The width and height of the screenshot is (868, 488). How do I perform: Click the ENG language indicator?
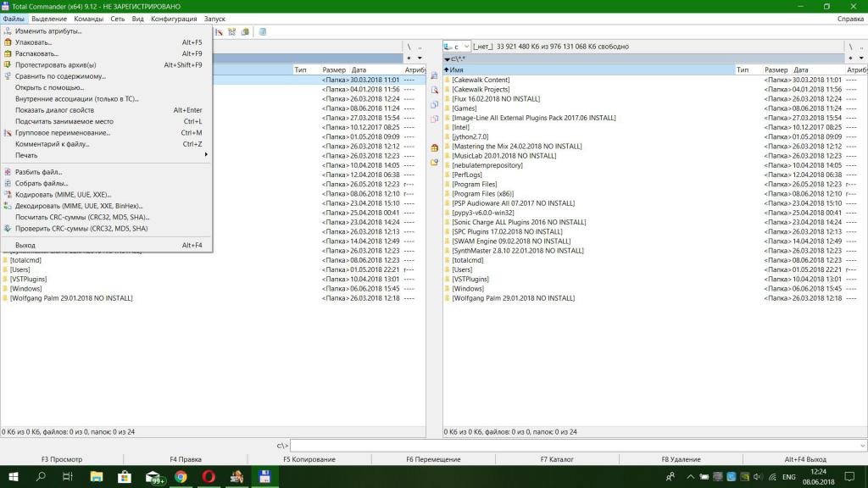789,477
